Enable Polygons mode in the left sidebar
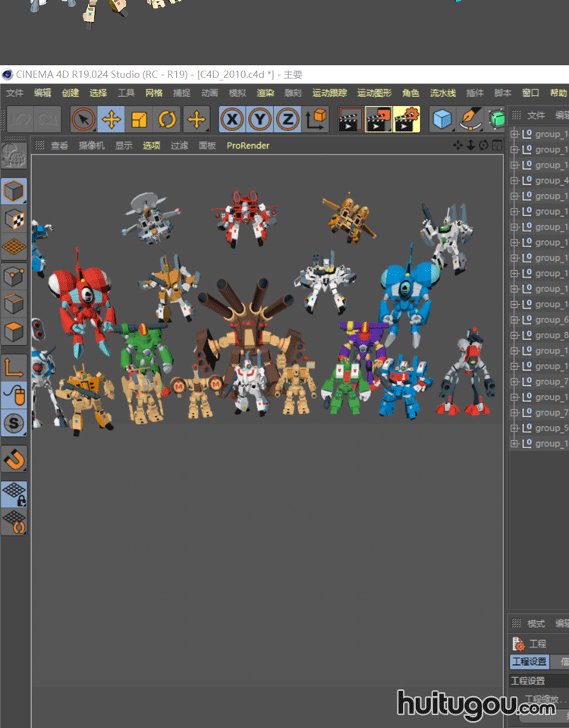Viewport: 569px width, 728px height. coord(14,331)
